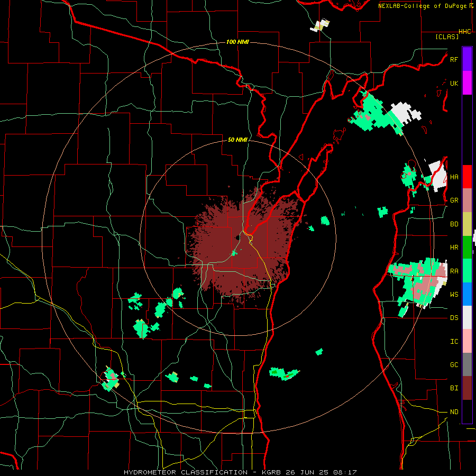Click the ND black legend swatch
The width and height of the screenshot is (476, 476).
point(467,411)
